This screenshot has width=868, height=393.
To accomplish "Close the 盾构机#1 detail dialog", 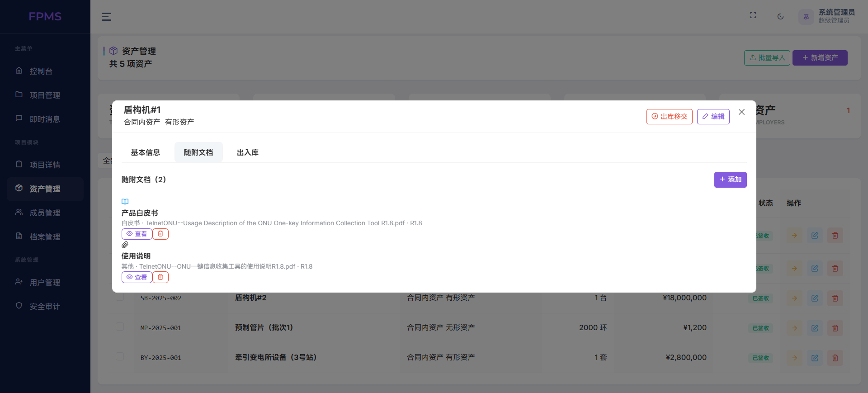I will pyautogui.click(x=741, y=112).
